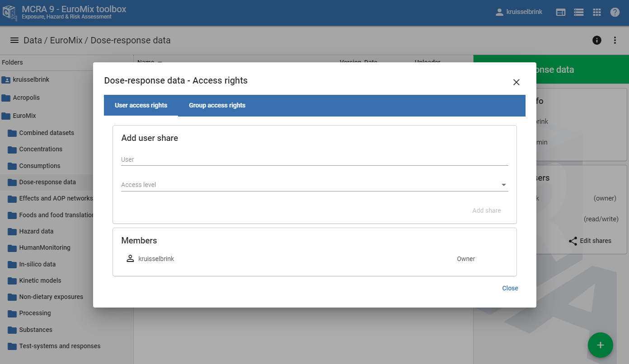Click the list view icon in header

coord(578,12)
